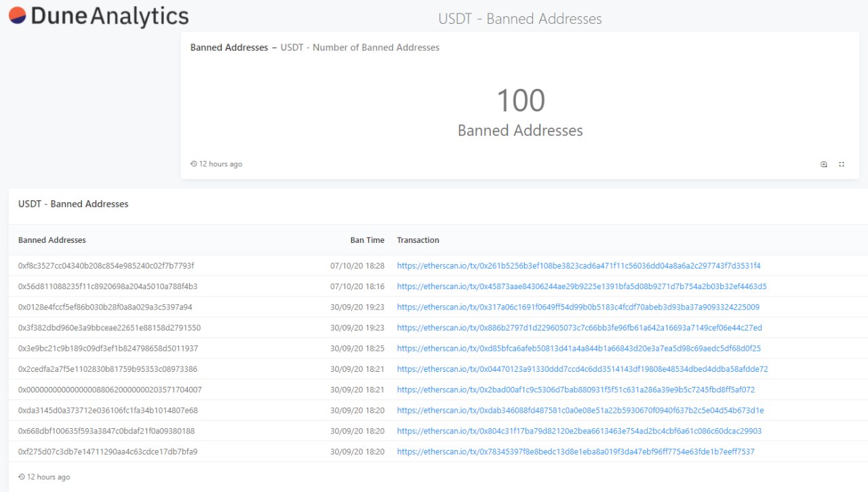Click the 'Banned Addresses' counter label under 100
The height and width of the screenshot is (492, 868).
point(520,130)
